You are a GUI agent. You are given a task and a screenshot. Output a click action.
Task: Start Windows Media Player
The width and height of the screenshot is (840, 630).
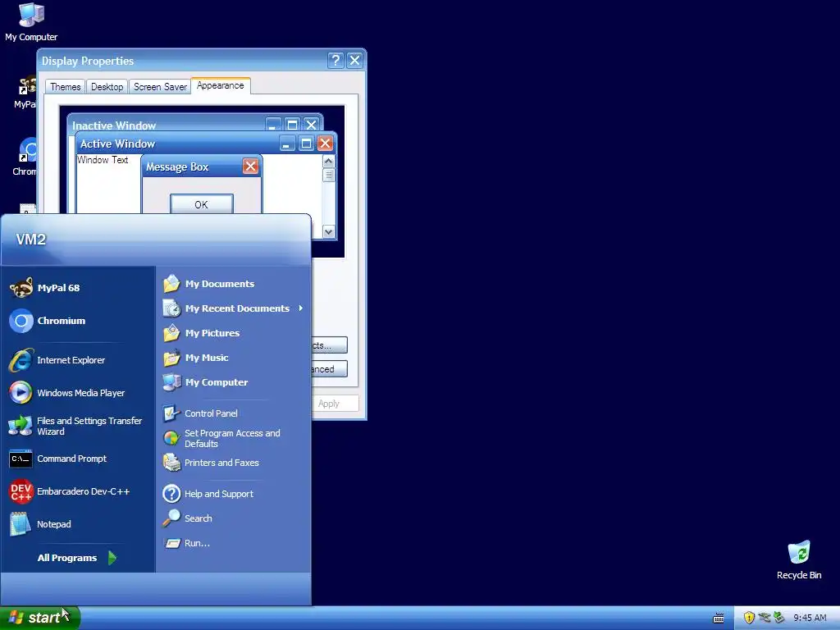pos(78,393)
